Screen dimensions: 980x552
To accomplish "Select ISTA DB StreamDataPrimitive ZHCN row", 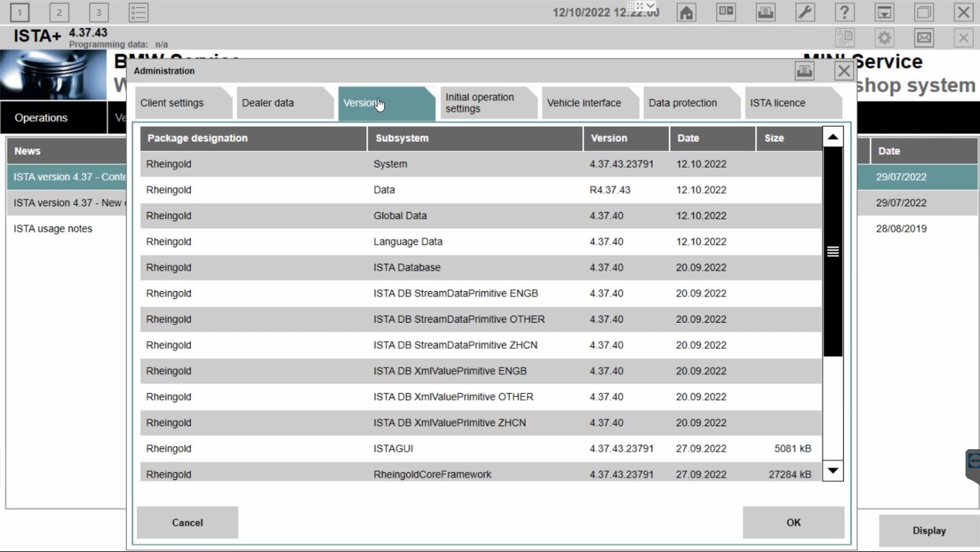I will coord(481,345).
